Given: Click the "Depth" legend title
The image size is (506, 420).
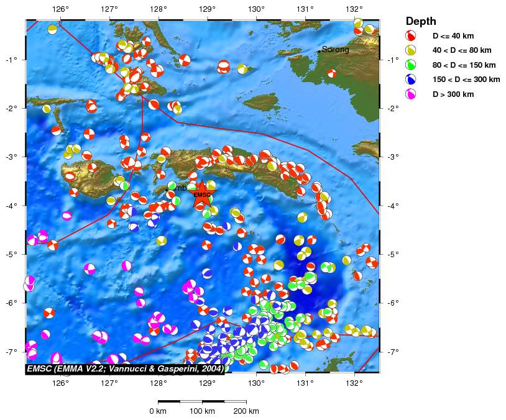Looking at the screenshot, I should tap(420, 21).
